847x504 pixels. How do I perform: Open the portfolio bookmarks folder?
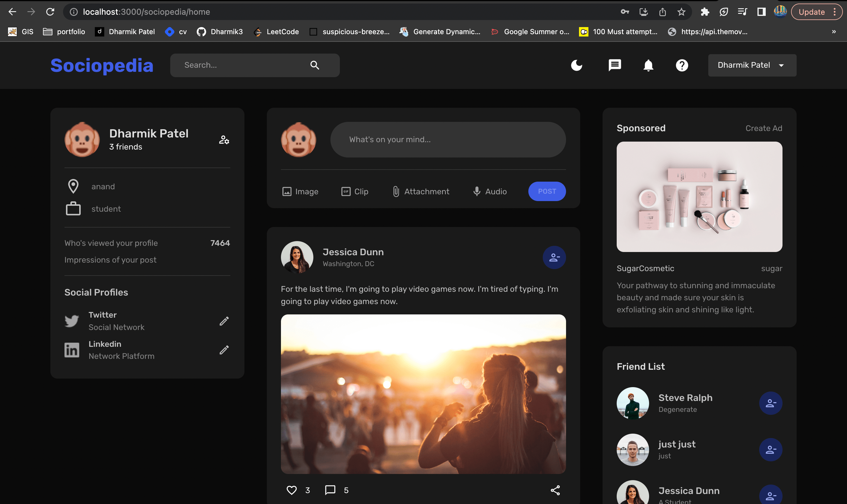pos(64,31)
